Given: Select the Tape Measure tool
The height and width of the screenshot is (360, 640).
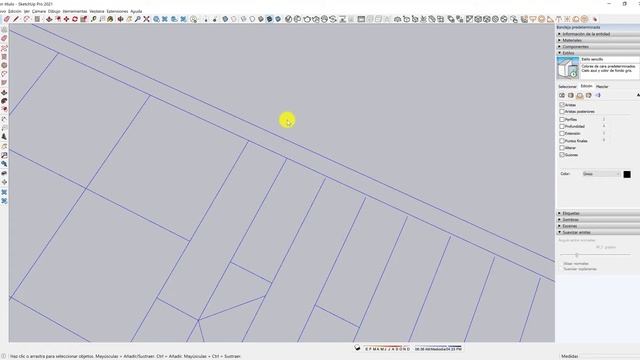Looking at the screenshot, I should [x=93, y=19].
